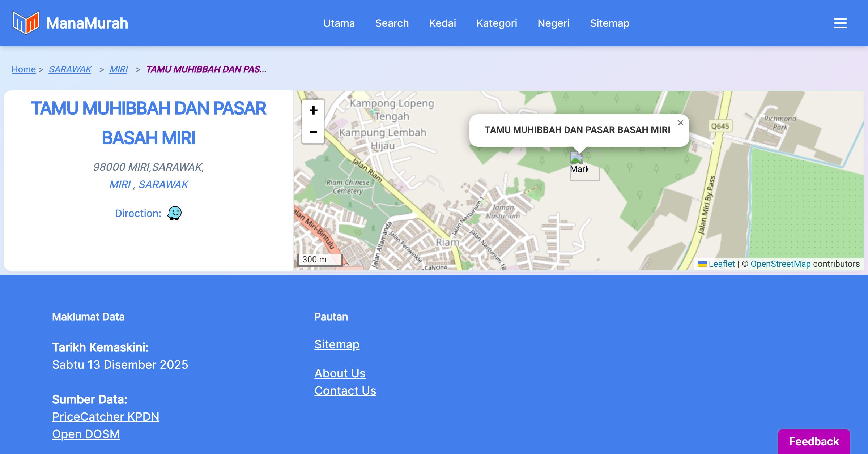The height and width of the screenshot is (454, 868).
Task: Zoom out on the map
Action: pyautogui.click(x=313, y=132)
